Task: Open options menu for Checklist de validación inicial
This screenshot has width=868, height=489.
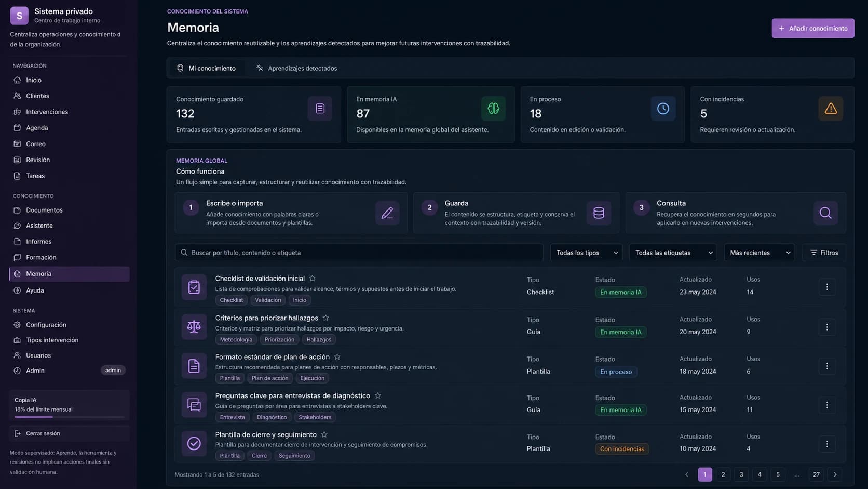Action: pyautogui.click(x=826, y=287)
